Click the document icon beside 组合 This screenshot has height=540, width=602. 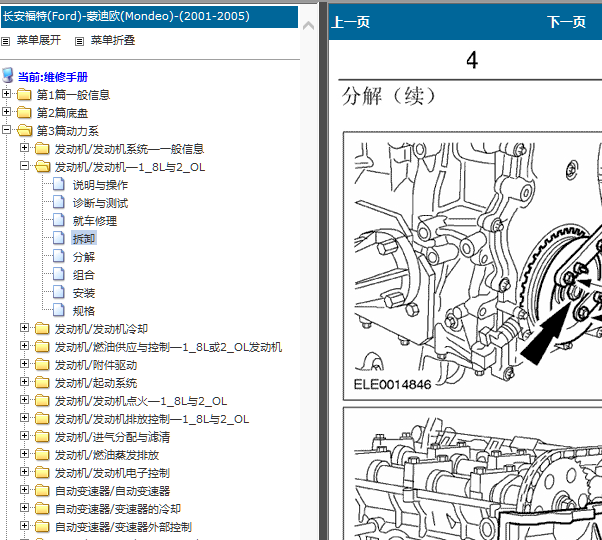tap(59, 274)
